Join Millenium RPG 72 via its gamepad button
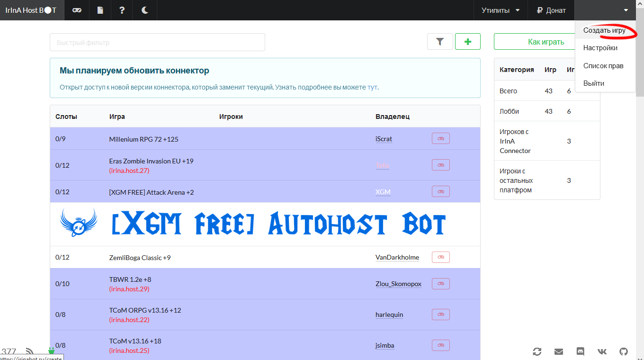The height and width of the screenshot is (360, 644). (441, 138)
